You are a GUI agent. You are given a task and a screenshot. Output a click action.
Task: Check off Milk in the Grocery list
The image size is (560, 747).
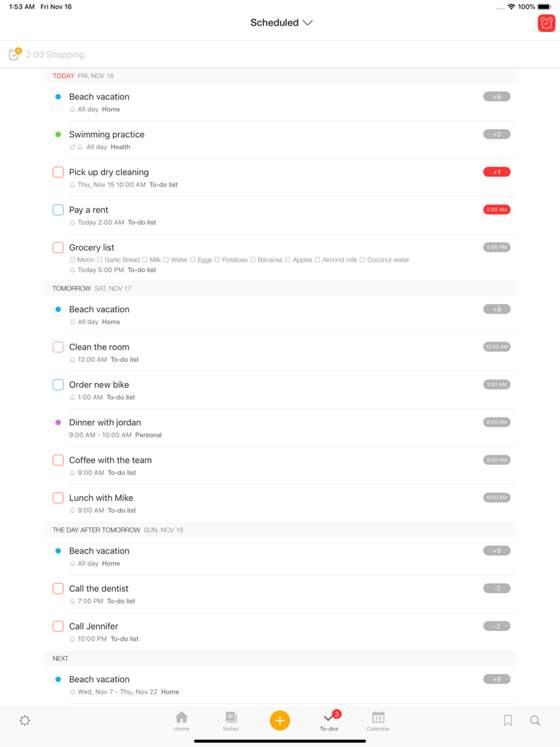click(x=144, y=260)
